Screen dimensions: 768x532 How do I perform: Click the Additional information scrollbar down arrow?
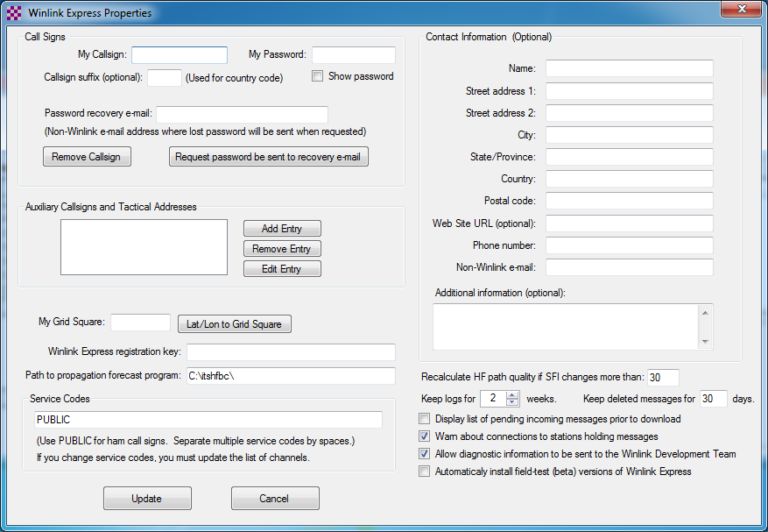705,341
